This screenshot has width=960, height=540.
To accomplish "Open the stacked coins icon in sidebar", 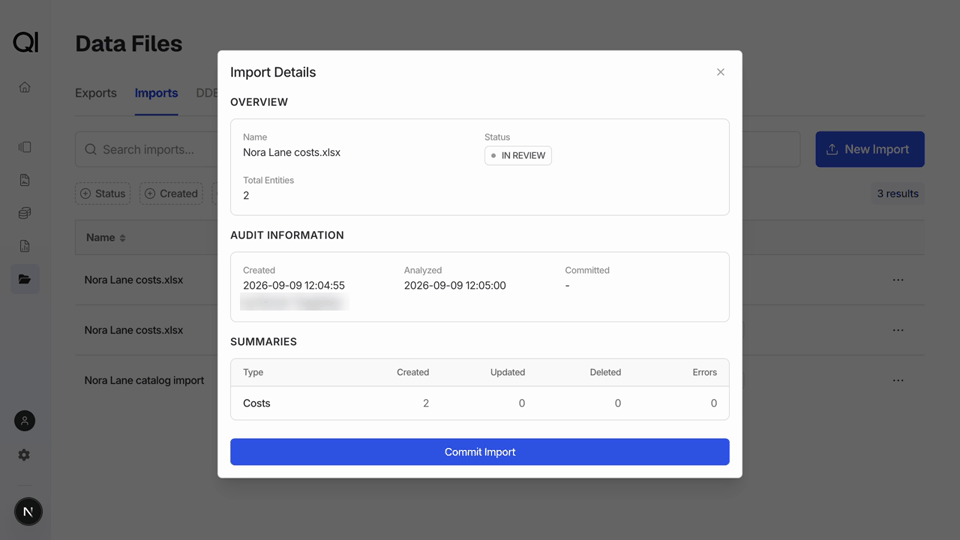I will [x=24, y=213].
